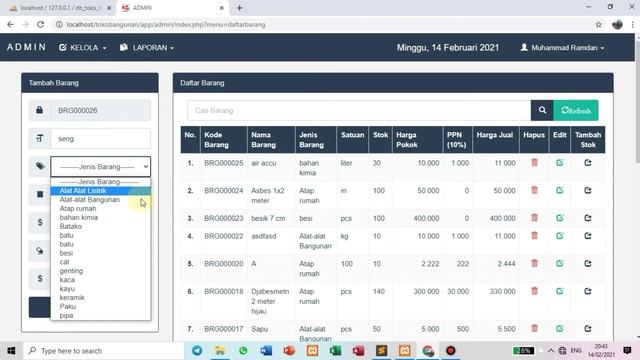This screenshot has height=360, width=640.
Task: Click the browser address bar
Action: click(322, 24)
